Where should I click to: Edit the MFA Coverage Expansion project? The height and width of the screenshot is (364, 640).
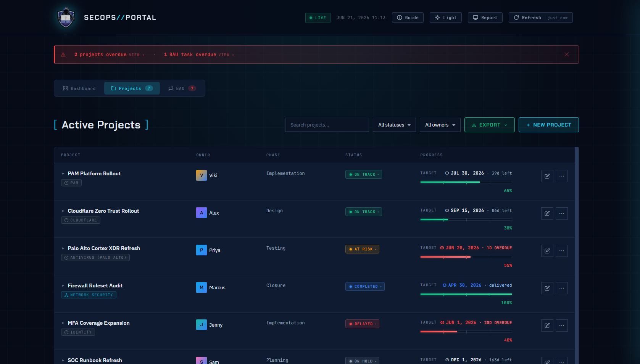547,326
